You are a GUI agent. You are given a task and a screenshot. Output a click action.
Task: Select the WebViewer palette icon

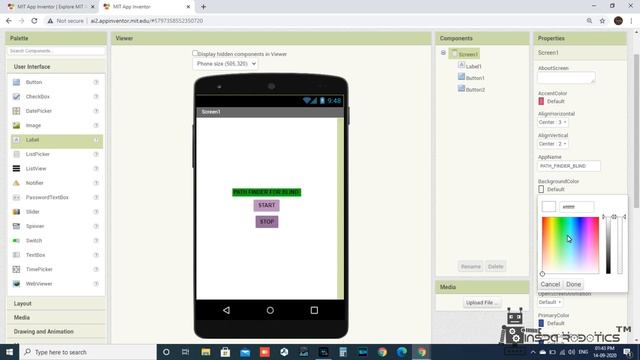pyautogui.click(x=16, y=284)
